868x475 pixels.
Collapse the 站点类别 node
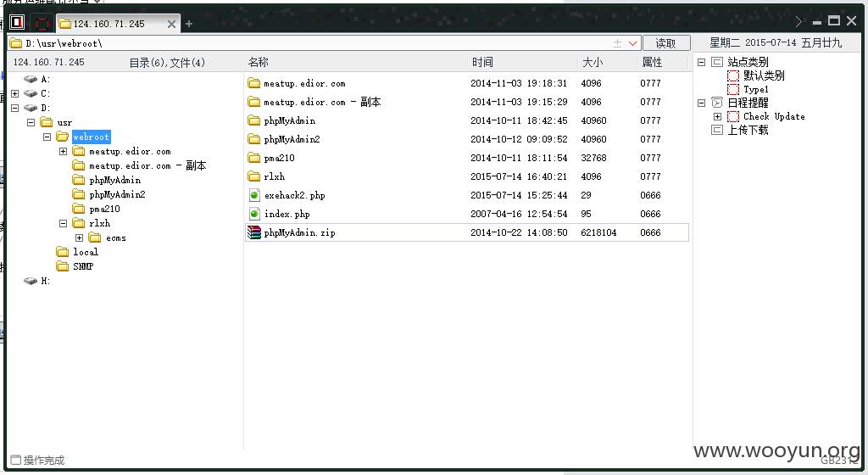701,62
